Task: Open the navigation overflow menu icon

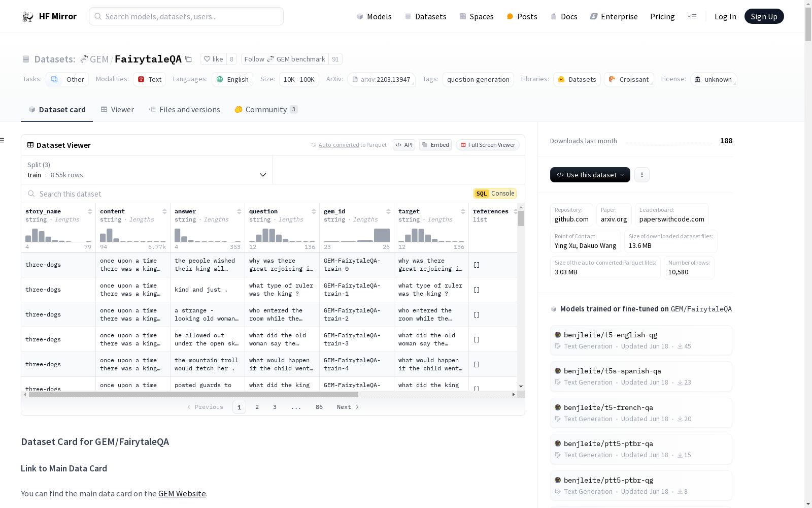Action: click(692, 16)
